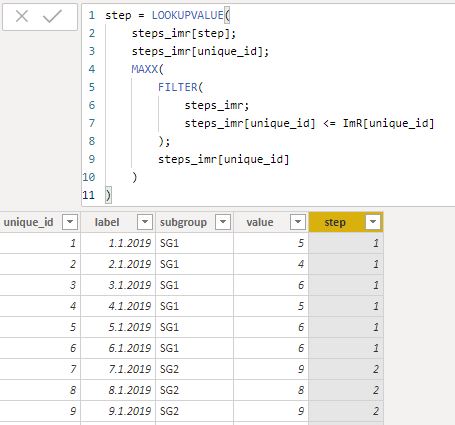
Task: Click SG2 subgroup cell in row 7.1.2019
Action: [x=194, y=369]
